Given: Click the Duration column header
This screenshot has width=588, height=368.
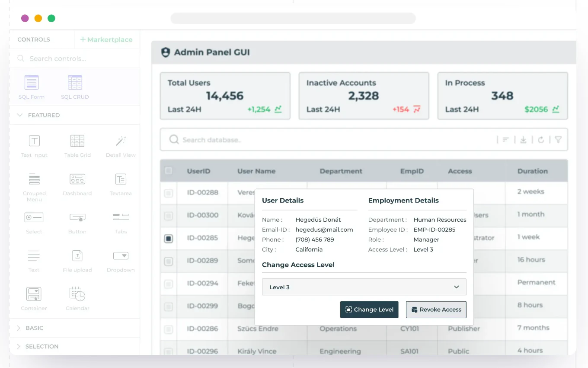Looking at the screenshot, I should (533, 171).
